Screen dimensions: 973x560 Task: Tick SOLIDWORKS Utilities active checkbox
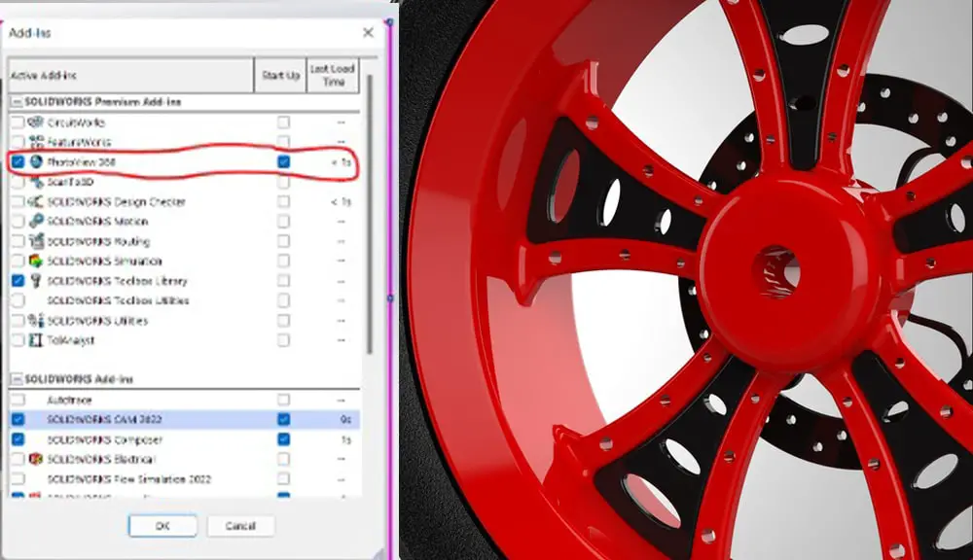pos(18,321)
